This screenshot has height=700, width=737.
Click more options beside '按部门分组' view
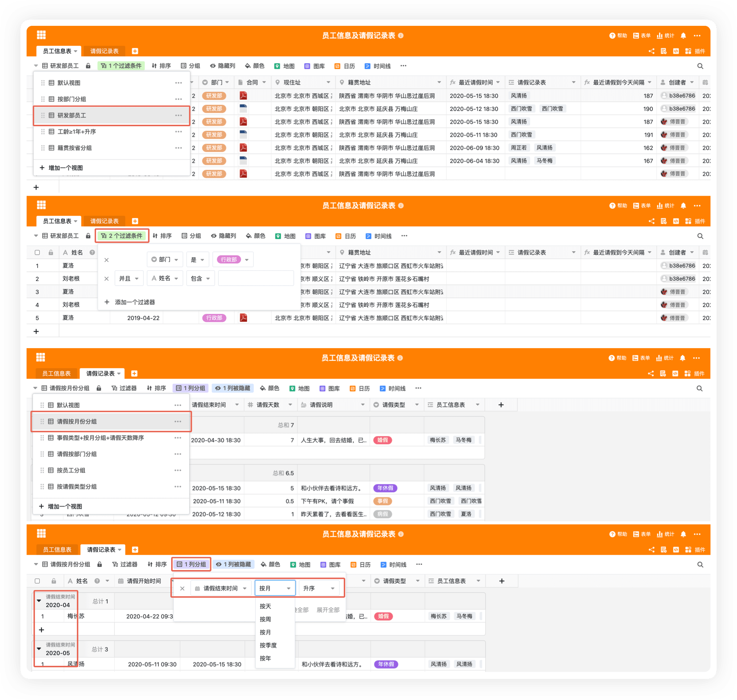pyautogui.click(x=178, y=99)
